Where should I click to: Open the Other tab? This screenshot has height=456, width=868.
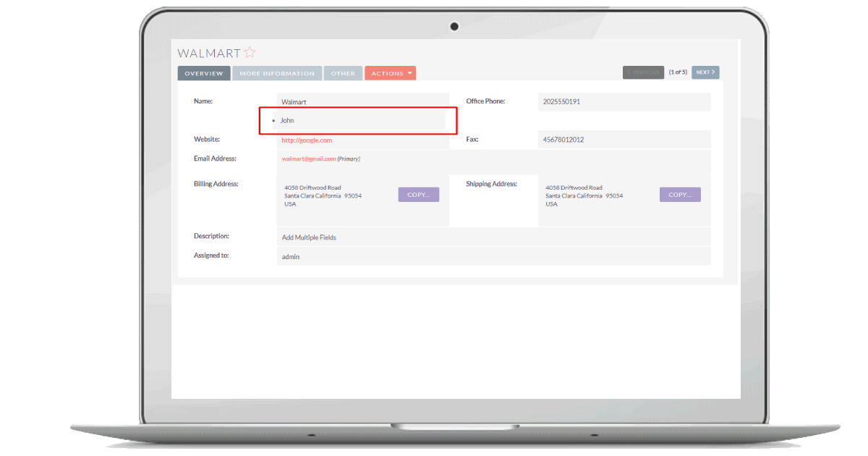click(x=343, y=73)
